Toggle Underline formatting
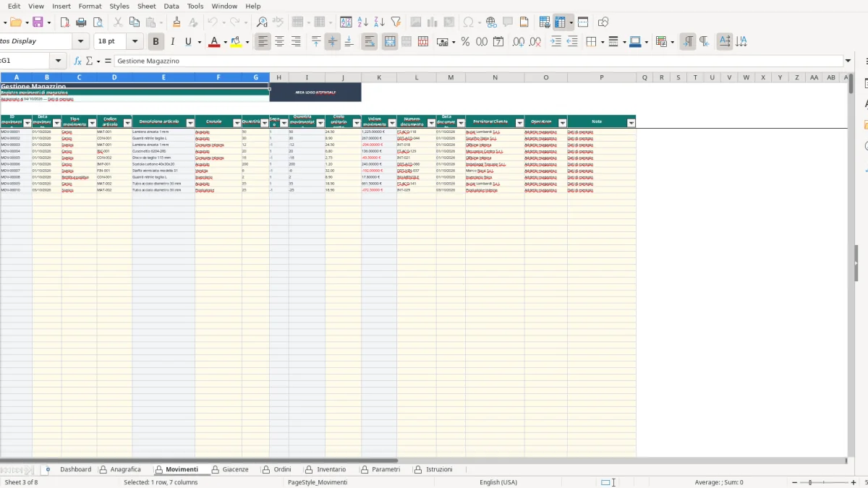The image size is (868, 488). coord(188,42)
